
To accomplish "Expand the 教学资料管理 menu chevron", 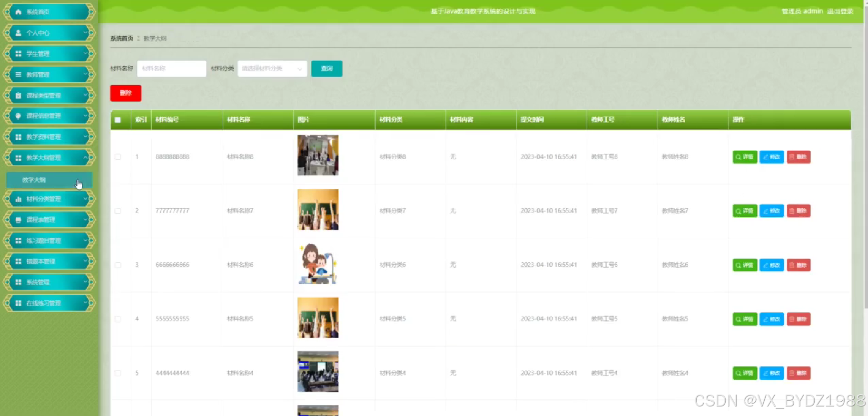I will pyautogui.click(x=86, y=137).
